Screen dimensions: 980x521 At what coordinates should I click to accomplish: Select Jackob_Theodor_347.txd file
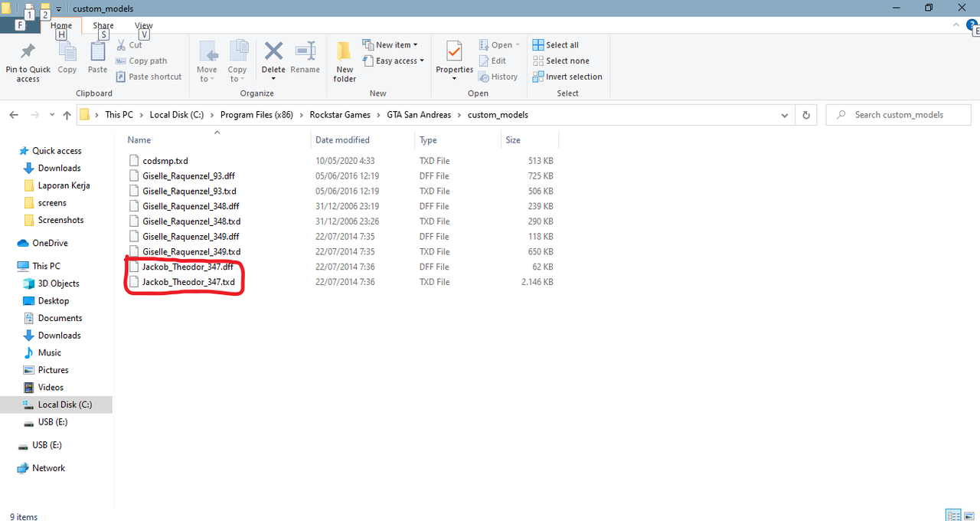188,282
